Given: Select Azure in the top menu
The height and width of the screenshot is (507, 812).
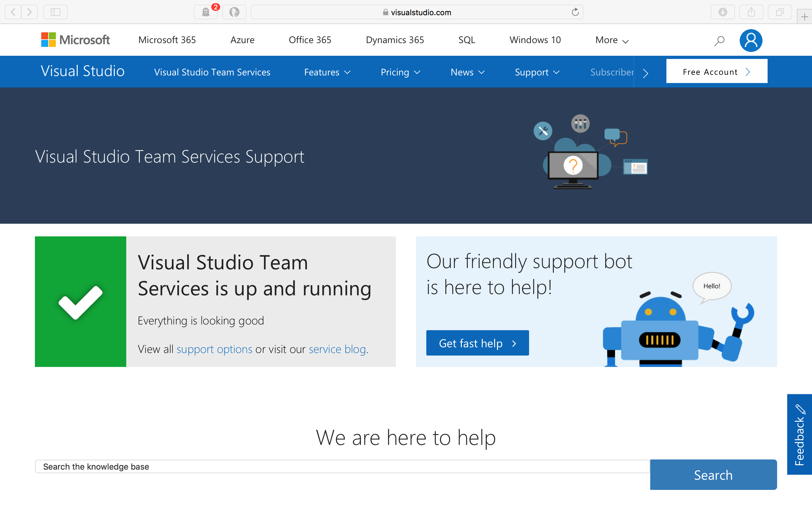Looking at the screenshot, I should pyautogui.click(x=242, y=40).
